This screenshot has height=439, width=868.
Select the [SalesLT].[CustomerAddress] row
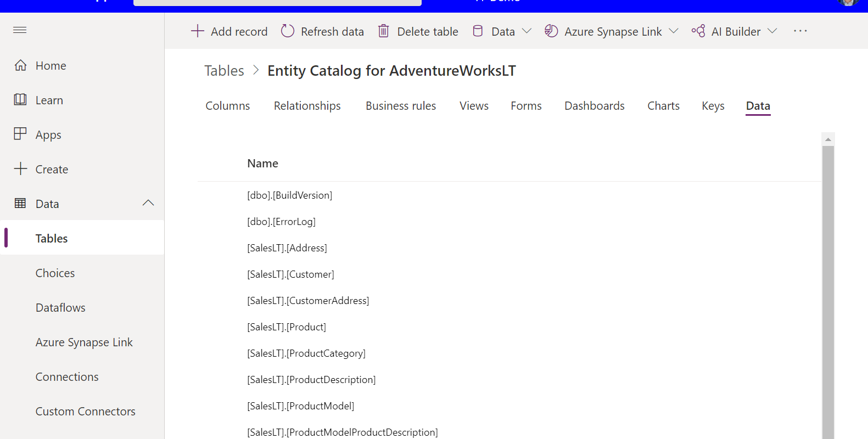(509, 300)
